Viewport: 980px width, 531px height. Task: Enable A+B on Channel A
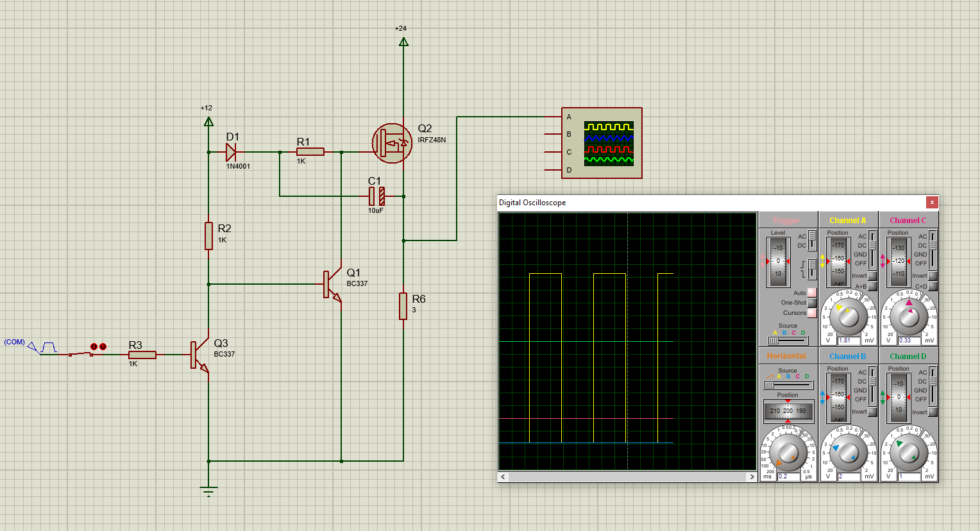pyautogui.click(x=872, y=286)
